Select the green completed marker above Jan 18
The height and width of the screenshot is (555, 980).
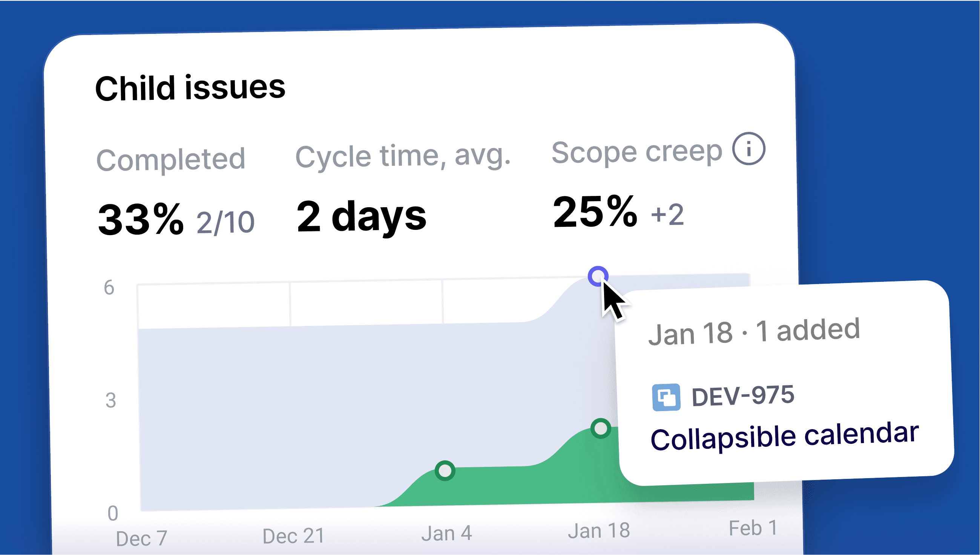tap(600, 428)
